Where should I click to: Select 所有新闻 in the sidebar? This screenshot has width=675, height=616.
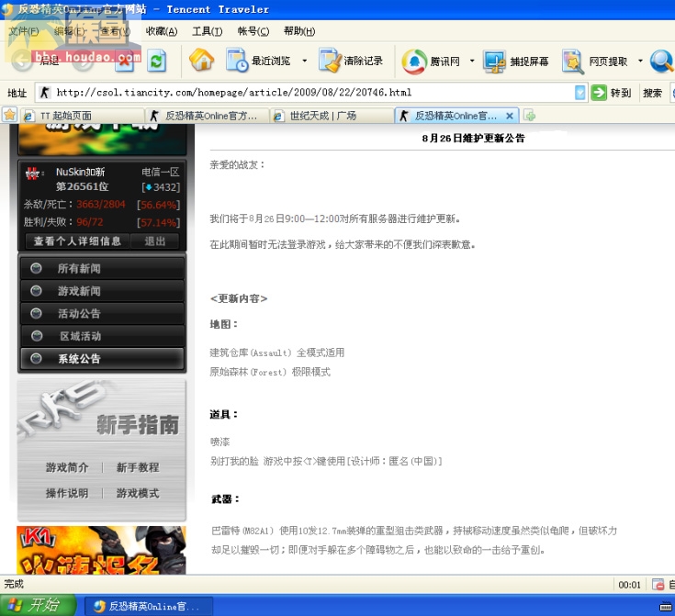tap(103, 269)
